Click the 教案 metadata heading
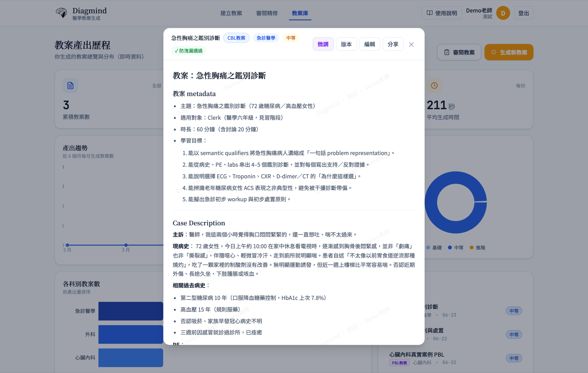This screenshot has height=373, width=588. click(194, 94)
